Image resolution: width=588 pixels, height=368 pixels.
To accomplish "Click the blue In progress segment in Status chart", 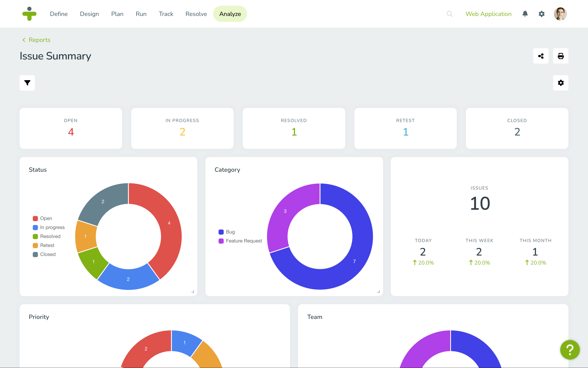I will [x=128, y=279].
